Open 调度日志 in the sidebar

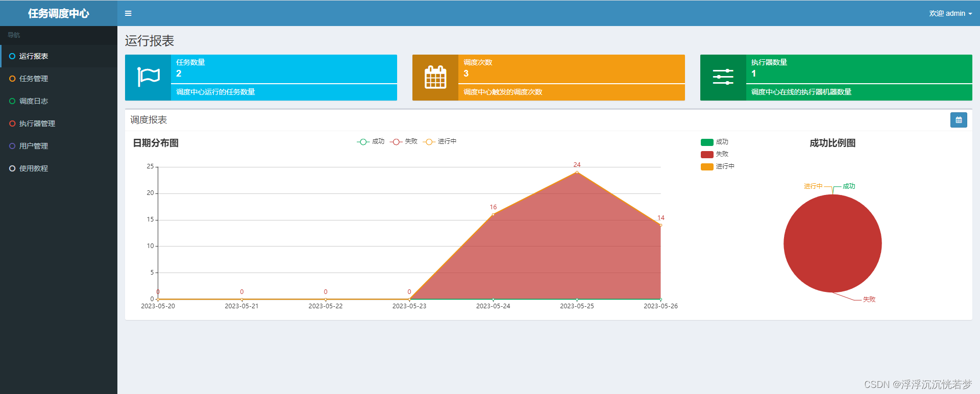(x=59, y=101)
